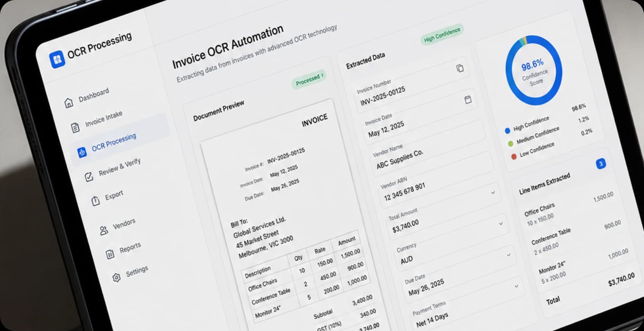Screen dimensions: 644x331
Task: Click the line items count badge 3
Action: (601, 164)
